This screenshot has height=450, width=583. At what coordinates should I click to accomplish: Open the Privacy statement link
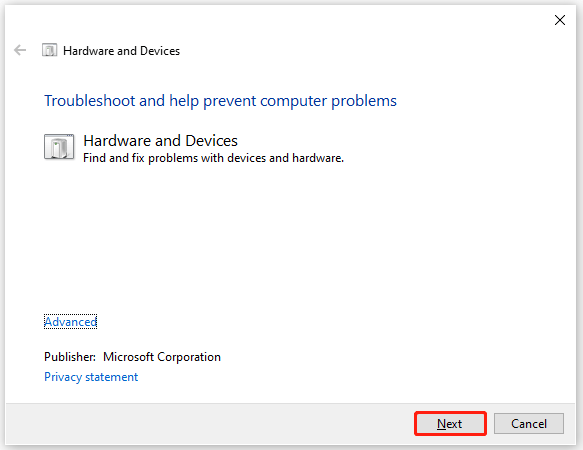point(91,377)
